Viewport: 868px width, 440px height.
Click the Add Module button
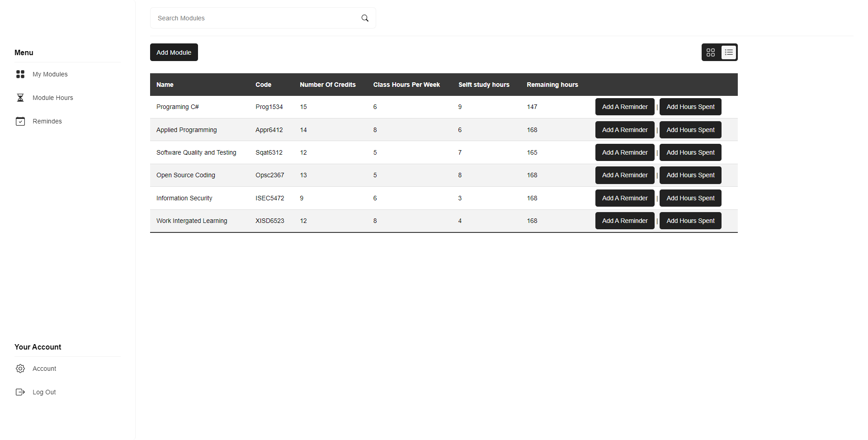point(174,52)
